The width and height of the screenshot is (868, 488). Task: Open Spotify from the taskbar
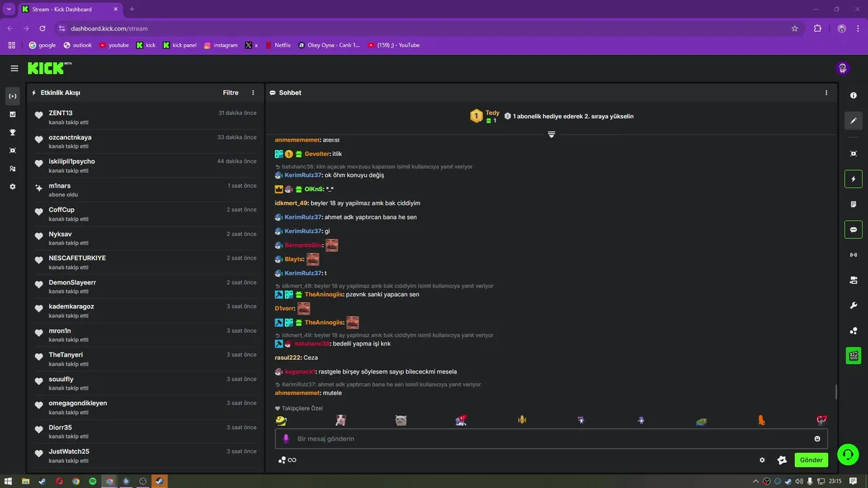click(92, 481)
